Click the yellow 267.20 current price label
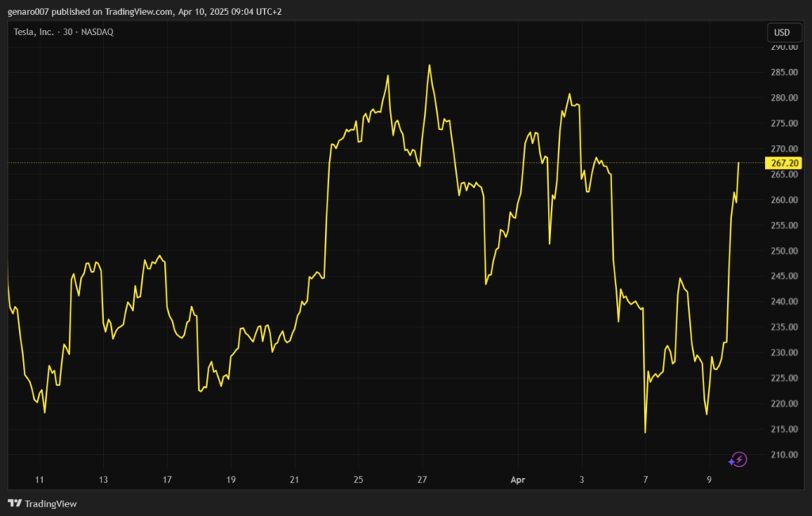This screenshot has height=516, width=812. [783, 163]
